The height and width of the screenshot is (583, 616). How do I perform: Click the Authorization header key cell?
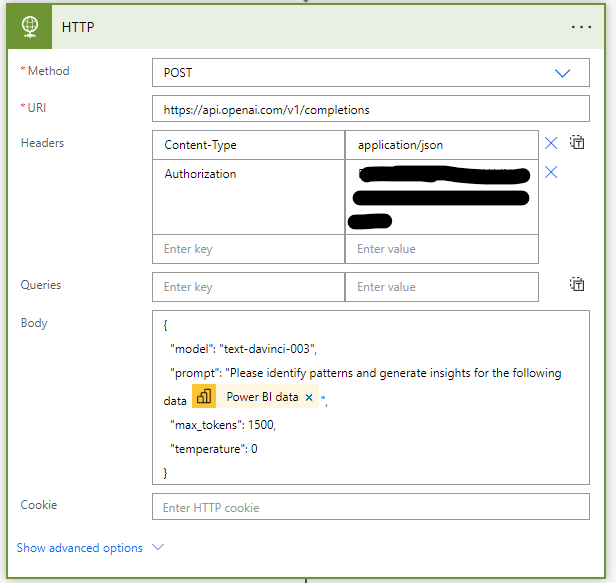click(x=249, y=197)
